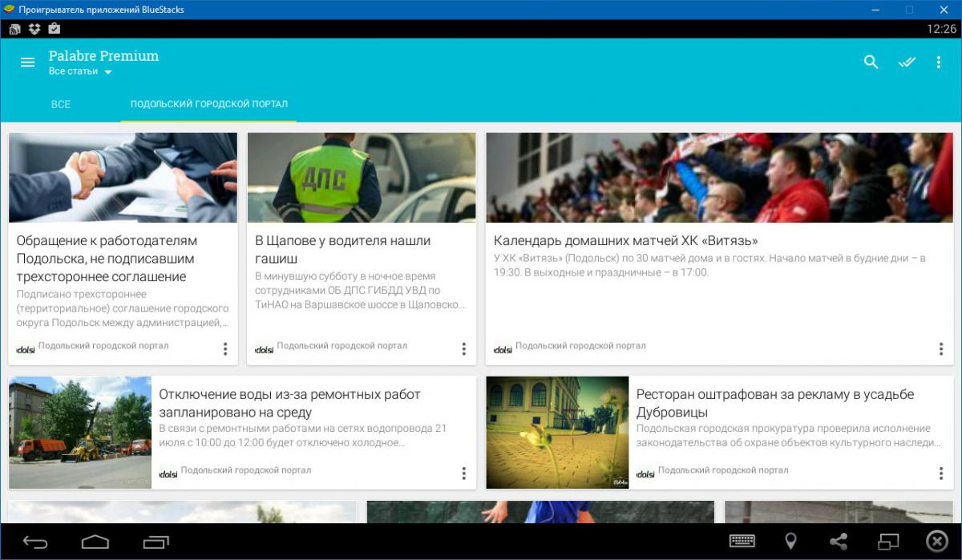The height and width of the screenshot is (560, 962).
Task: Toggle the fullscreen icon in bottom bar
Action: [x=888, y=542]
